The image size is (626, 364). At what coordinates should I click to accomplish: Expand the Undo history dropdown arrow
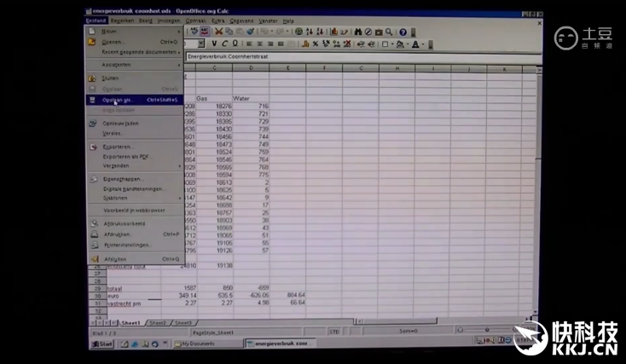[271, 32]
